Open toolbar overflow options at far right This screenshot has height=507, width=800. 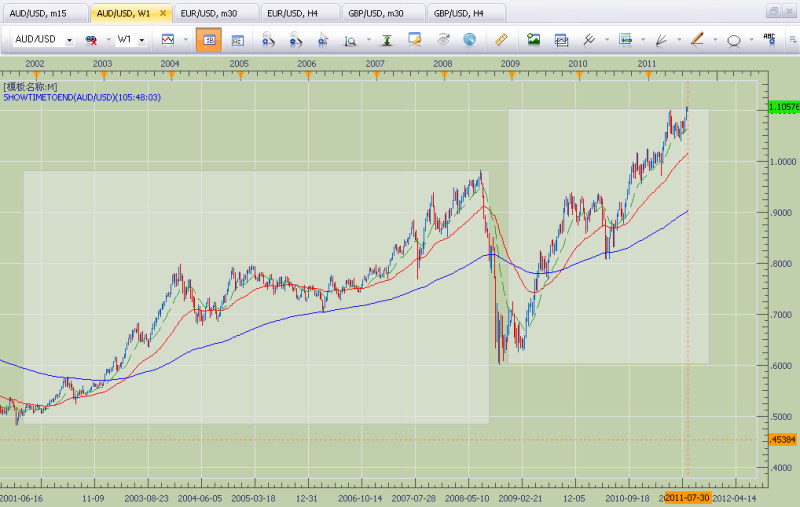tap(792, 39)
